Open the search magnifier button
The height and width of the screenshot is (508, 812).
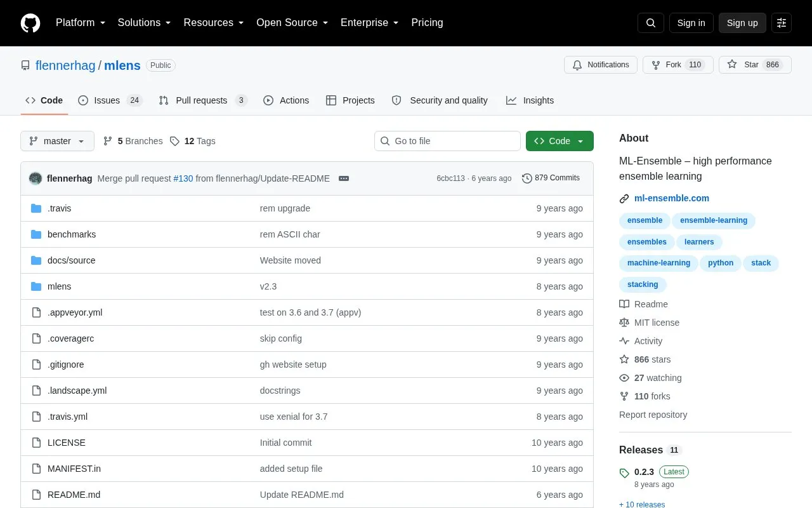click(x=651, y=23)
